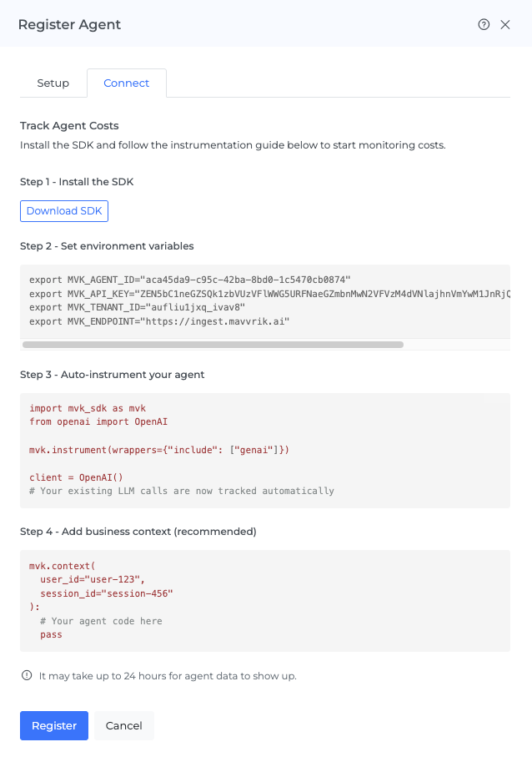Click the from openai import line
532x762 pixels.
98,422
